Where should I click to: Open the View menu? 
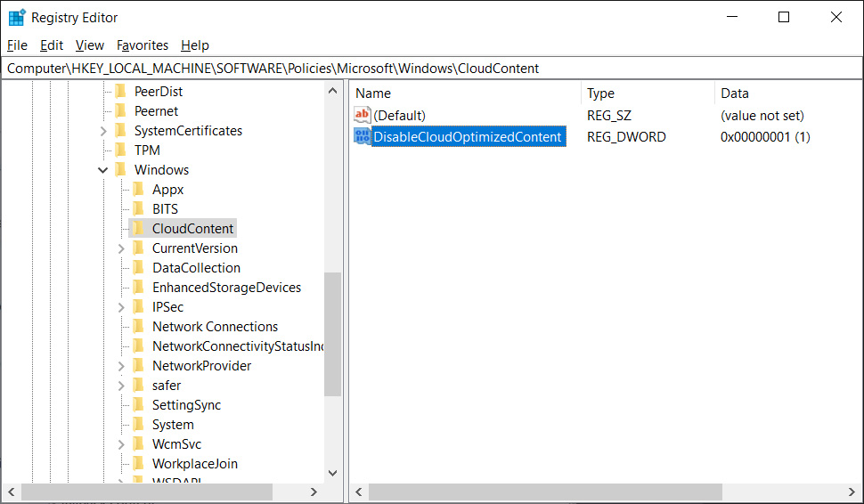pos(90,45)
